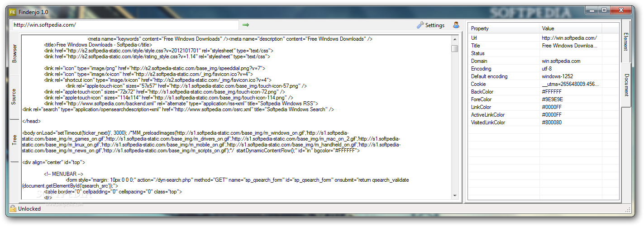Click the value win.softpedia.com
This screenshot has width=644, height=226.
coord(561,61)
